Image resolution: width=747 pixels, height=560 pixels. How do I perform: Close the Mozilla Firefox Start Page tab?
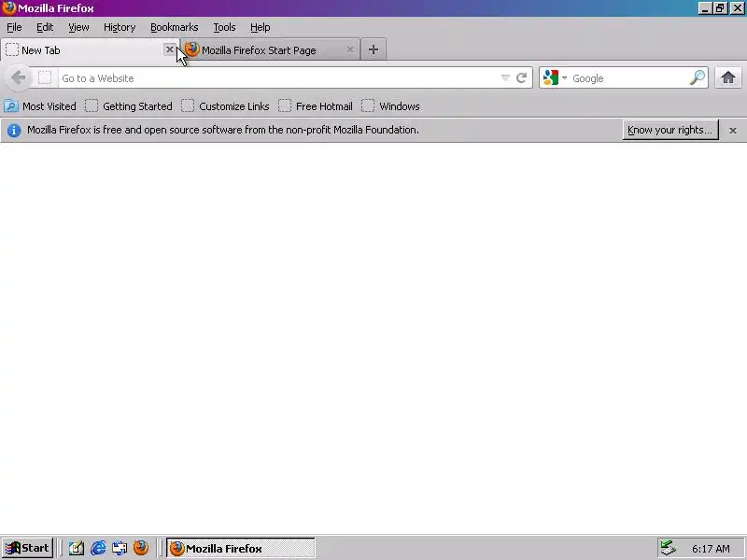click(x=350, y=49)
